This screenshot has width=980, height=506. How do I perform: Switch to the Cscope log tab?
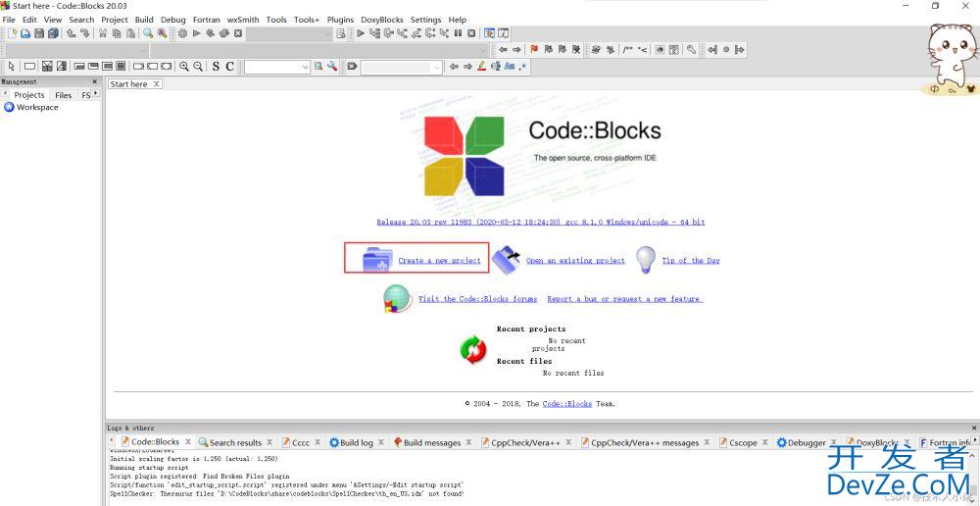click(x=743, y=442)
